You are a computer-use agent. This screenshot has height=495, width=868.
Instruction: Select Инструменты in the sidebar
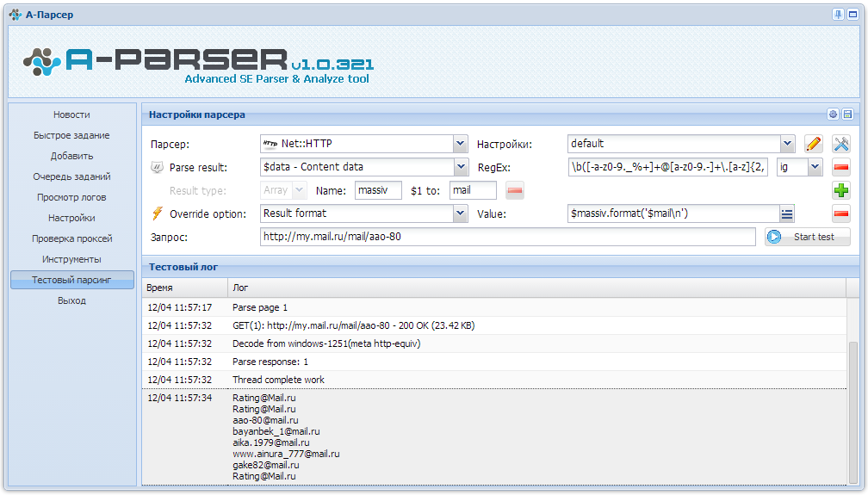coord(71,259)
